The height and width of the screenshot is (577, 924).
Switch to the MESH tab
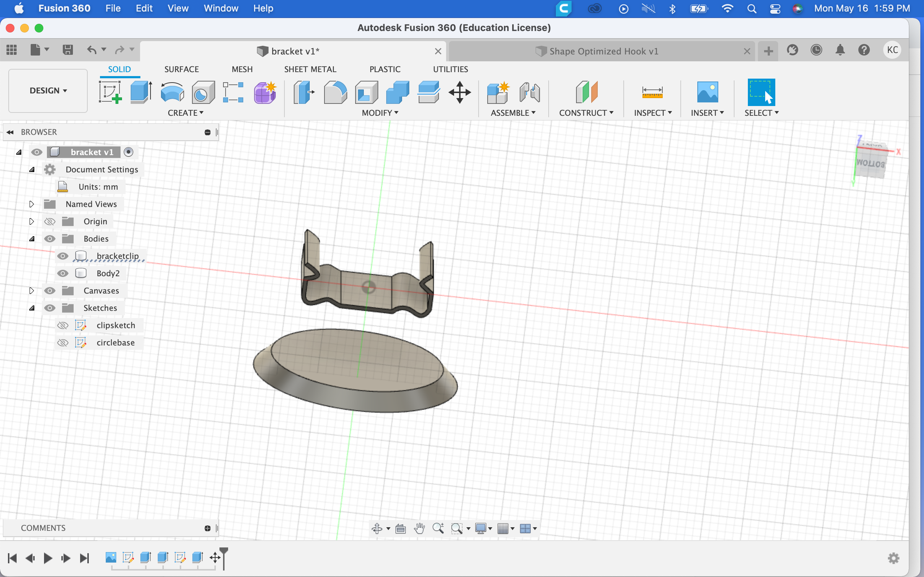(241, 69)
